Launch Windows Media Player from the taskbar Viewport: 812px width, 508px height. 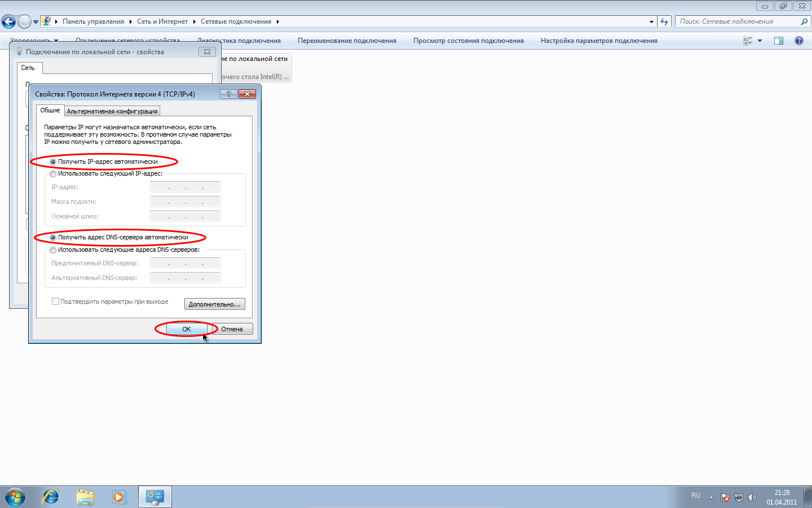pos(119,497)
